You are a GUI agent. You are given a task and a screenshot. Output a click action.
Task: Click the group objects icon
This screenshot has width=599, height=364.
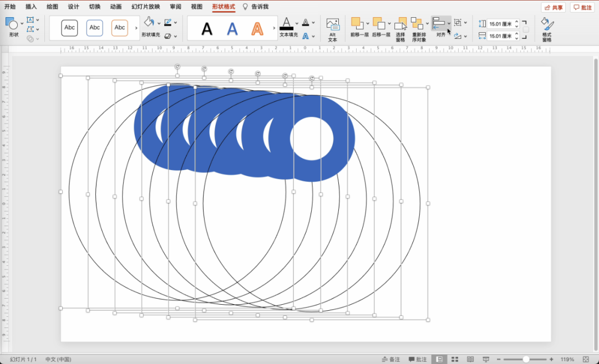[x=458, y=23]
